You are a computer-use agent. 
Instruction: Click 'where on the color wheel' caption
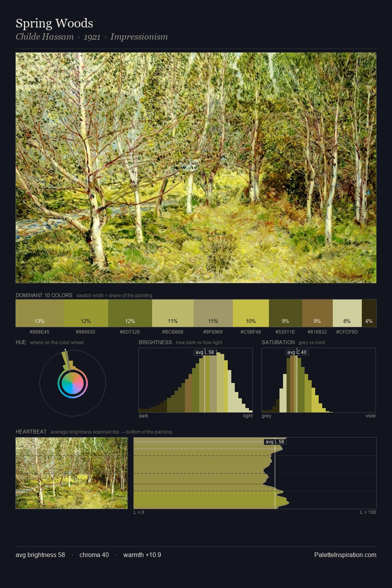point(57,343)
